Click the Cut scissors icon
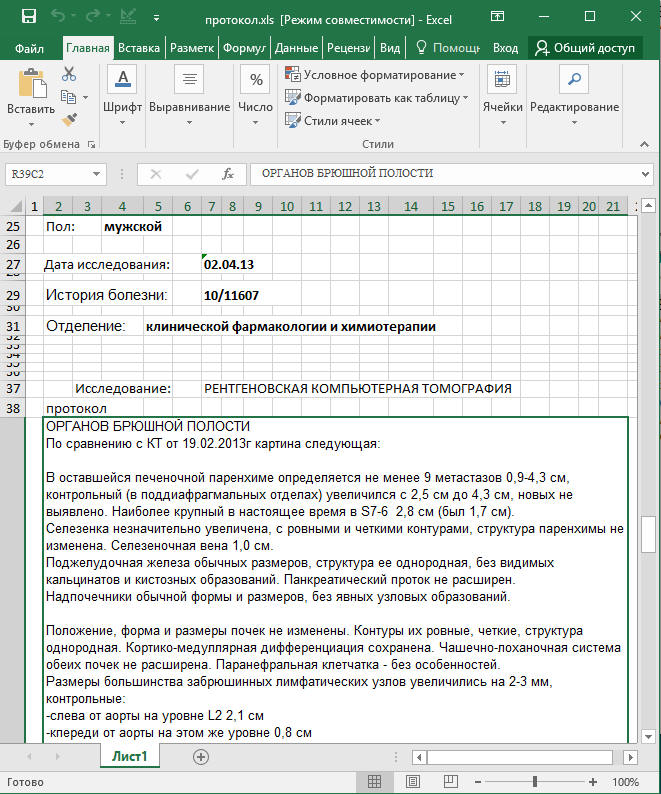 (x=69, y=74)
